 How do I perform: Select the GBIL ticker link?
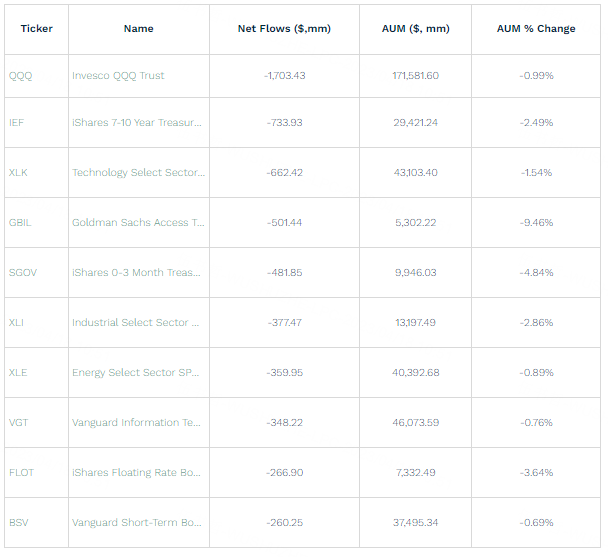click(20, 223)
